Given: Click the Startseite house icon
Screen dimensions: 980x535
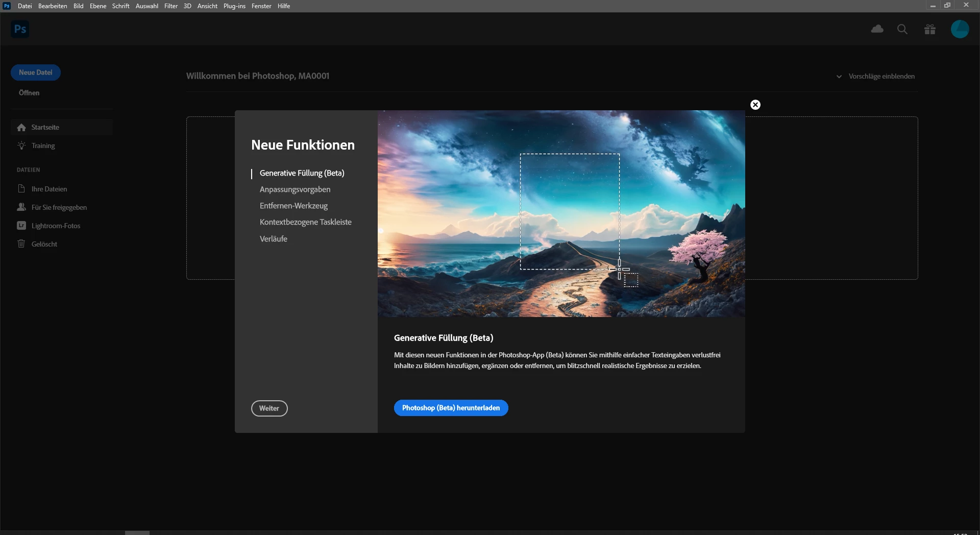Looking at the screenshot, I should point(21,127).
